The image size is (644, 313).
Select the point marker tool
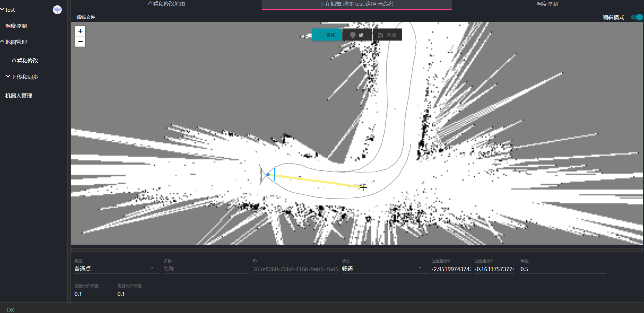[357, 35]
